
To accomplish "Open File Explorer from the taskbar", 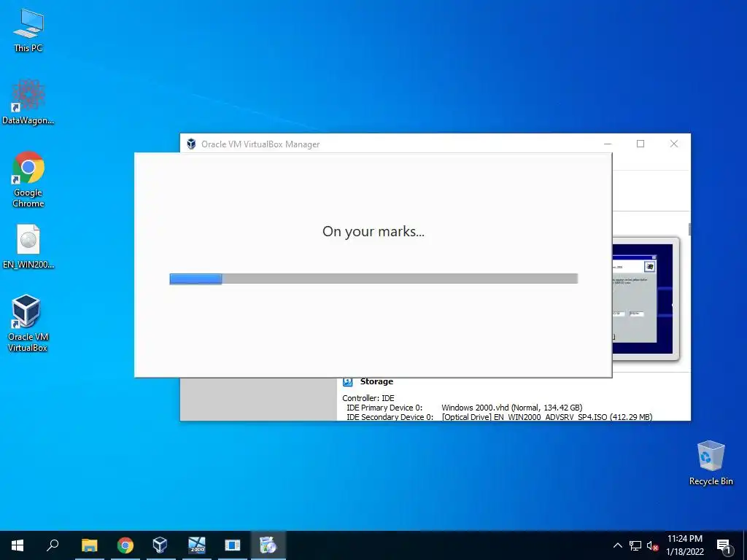I will coord(89,545).
